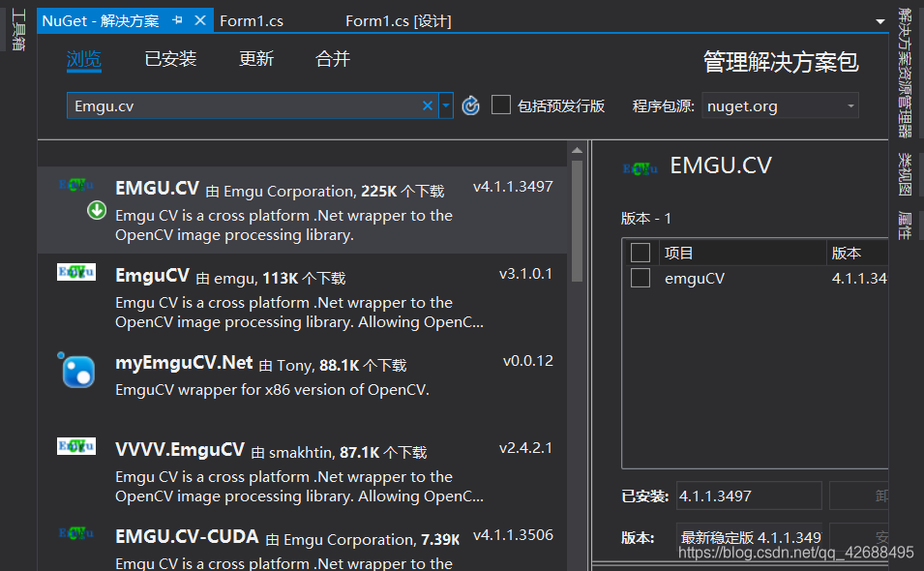Switch to the 合并 tab
924x571 pixels.
333,59
